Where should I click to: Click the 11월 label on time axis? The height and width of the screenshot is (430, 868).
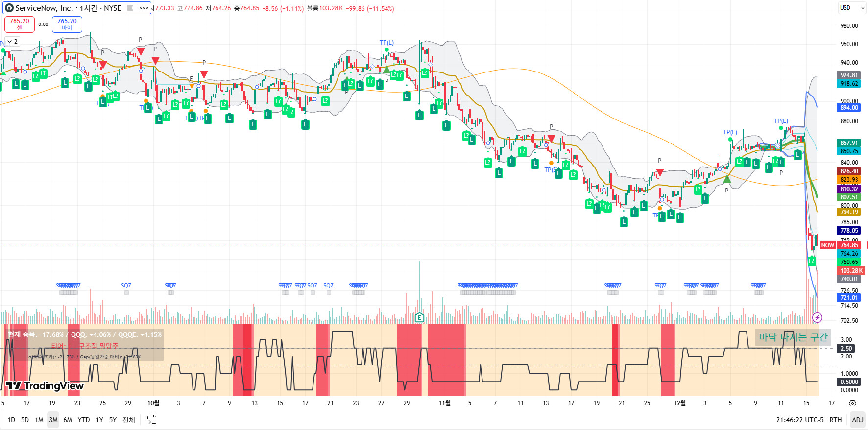click(444, 403)
